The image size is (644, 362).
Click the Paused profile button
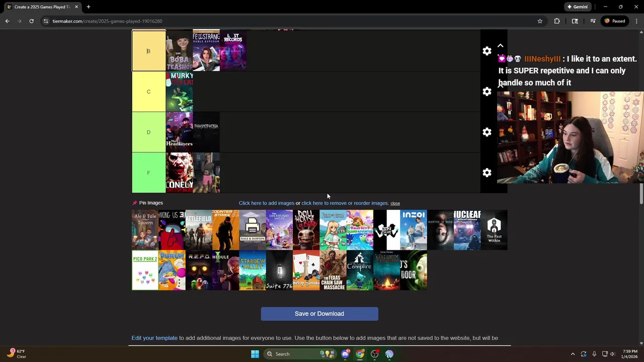pyautogui.click(x=615, y=21)
